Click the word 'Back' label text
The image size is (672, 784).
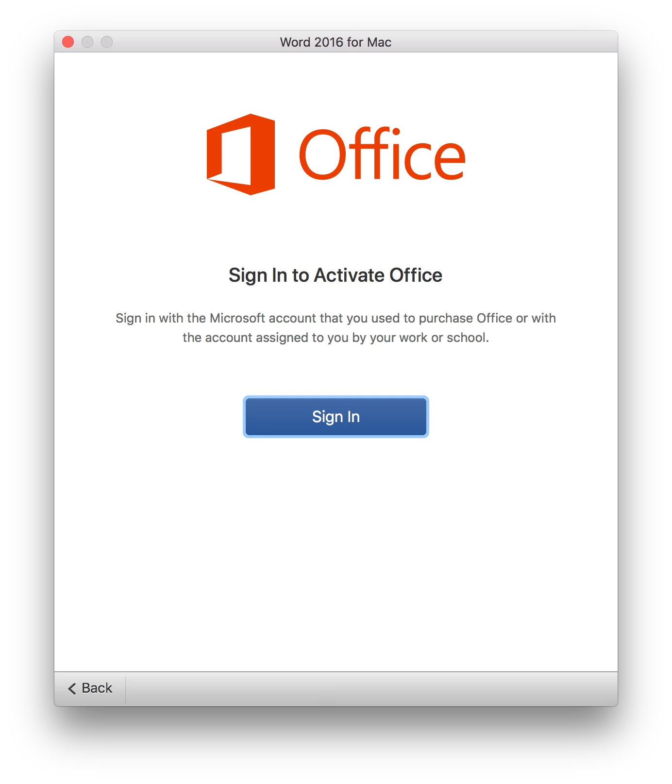click(97, 688)
